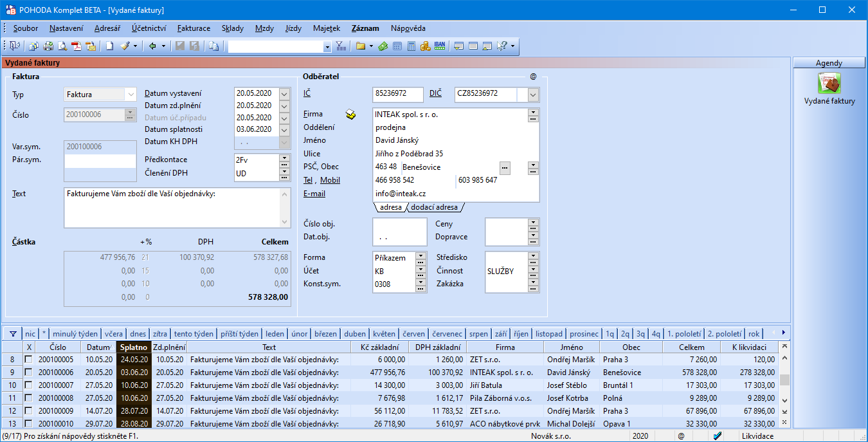
Task: Open the Sklady menu
Action: [x=233, y=28]
